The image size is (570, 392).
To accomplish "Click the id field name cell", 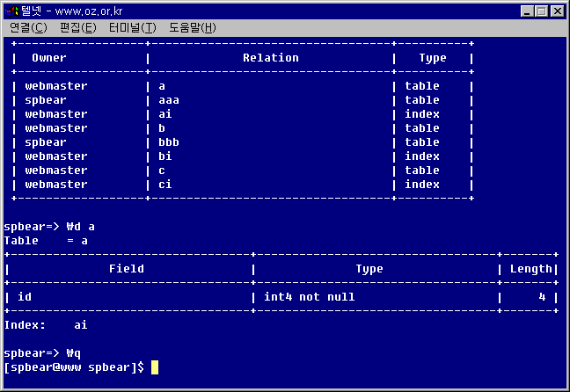I will point(25,297).
